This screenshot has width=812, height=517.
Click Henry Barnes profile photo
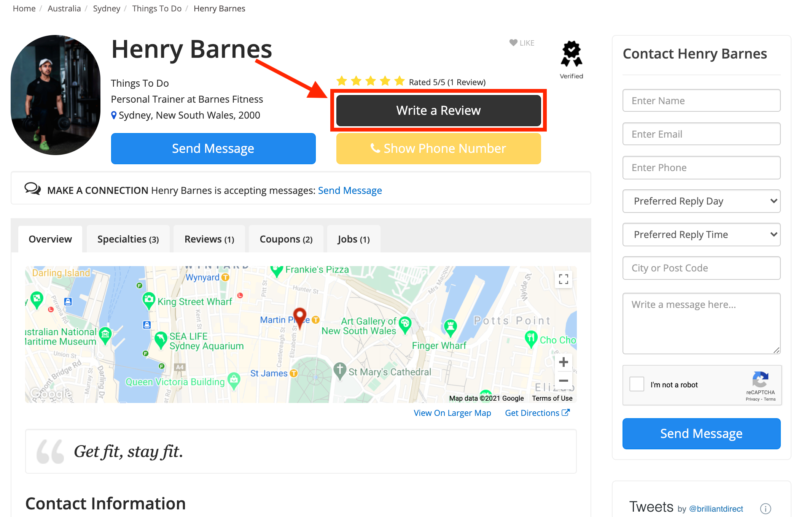pos(56,95)
